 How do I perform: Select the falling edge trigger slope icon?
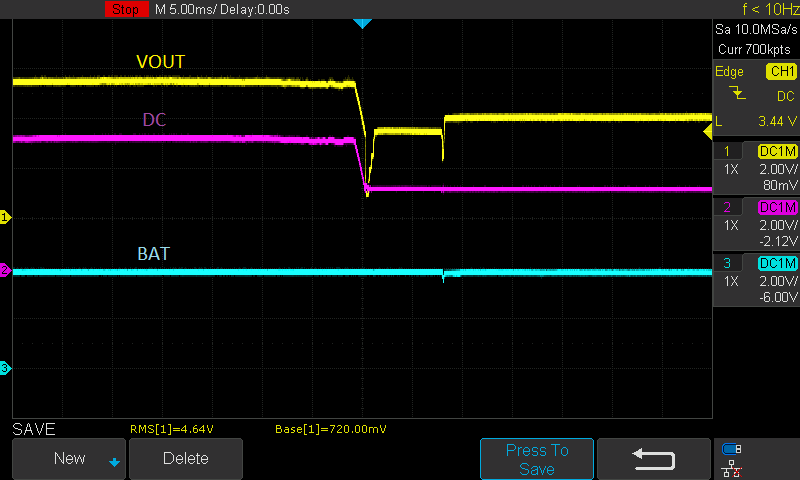(738, 93)
